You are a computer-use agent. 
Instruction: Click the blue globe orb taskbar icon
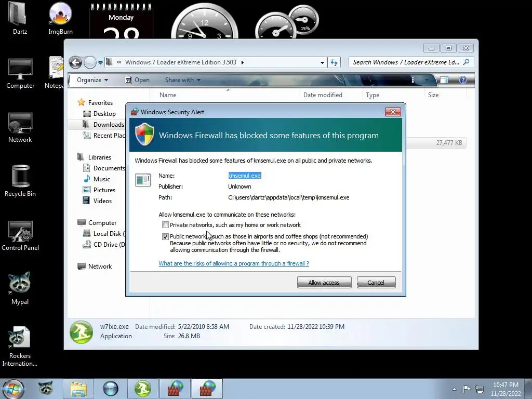coord(110,389)
